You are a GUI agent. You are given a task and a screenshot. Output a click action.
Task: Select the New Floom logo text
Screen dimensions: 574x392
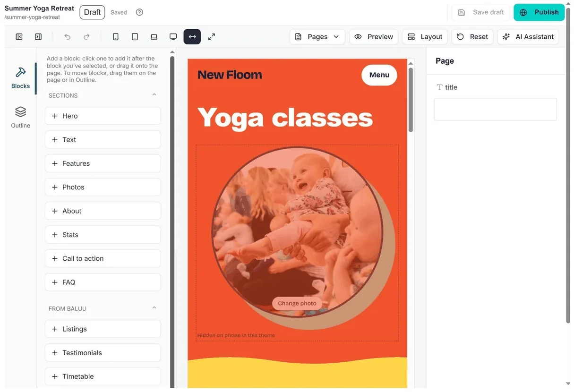click(230, 75)
